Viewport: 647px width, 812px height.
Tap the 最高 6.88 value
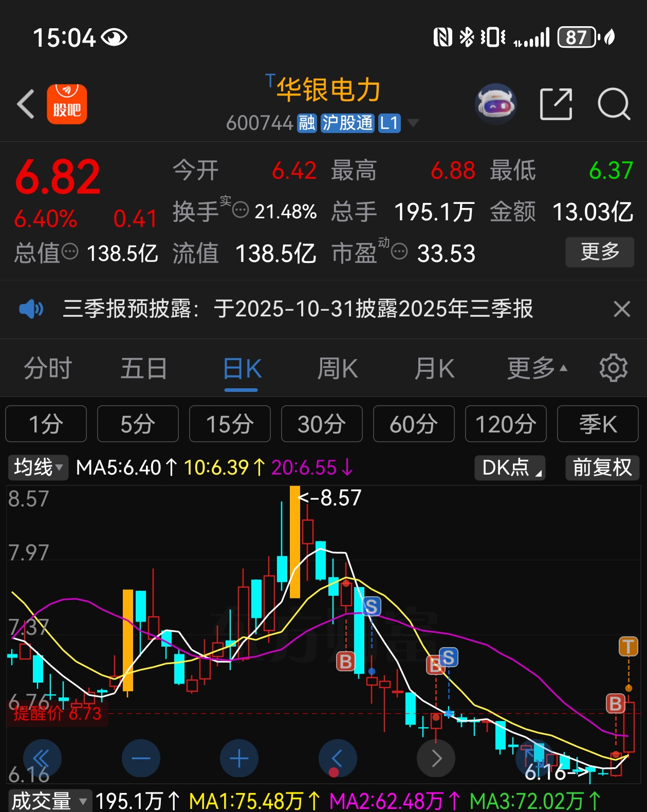pos(453,171)
